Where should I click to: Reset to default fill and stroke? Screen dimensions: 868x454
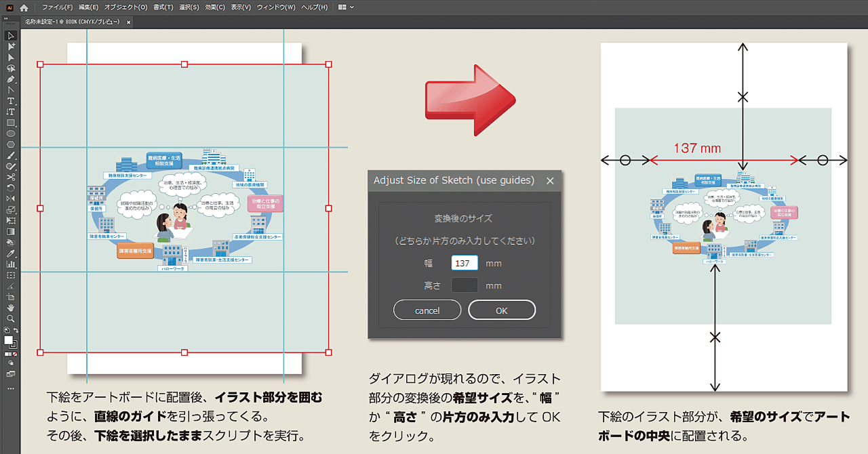point(5,329)
